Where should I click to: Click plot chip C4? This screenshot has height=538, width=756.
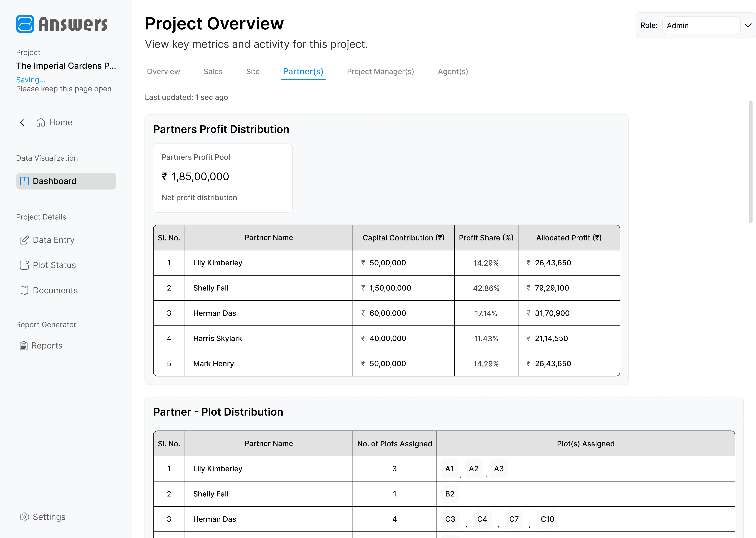(x=482, y=519)
